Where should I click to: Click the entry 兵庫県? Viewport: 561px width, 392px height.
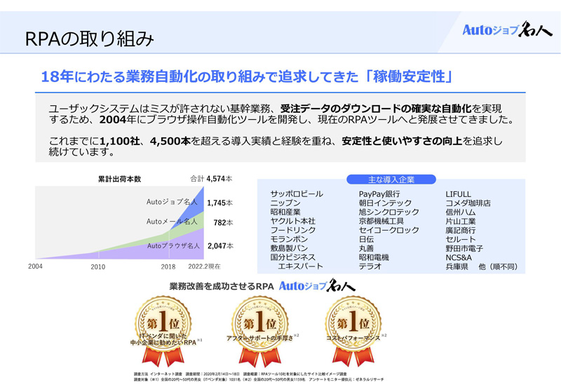(x=457, y=266)
